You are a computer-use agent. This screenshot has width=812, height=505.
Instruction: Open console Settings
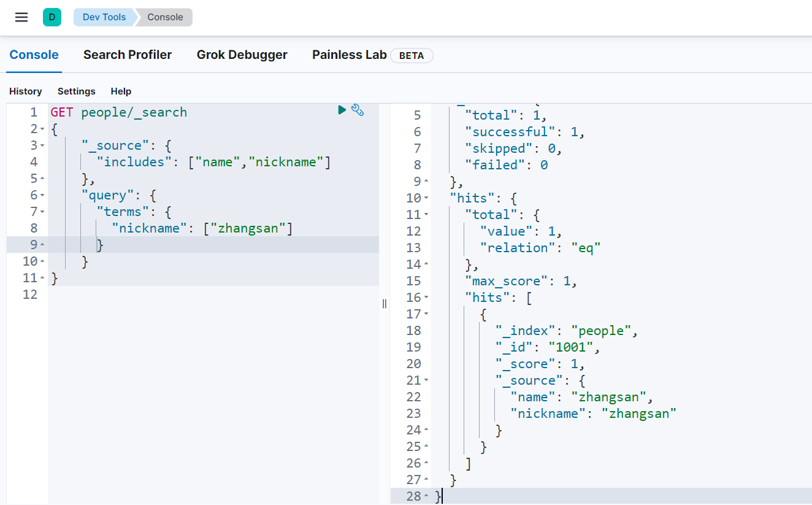77,91
